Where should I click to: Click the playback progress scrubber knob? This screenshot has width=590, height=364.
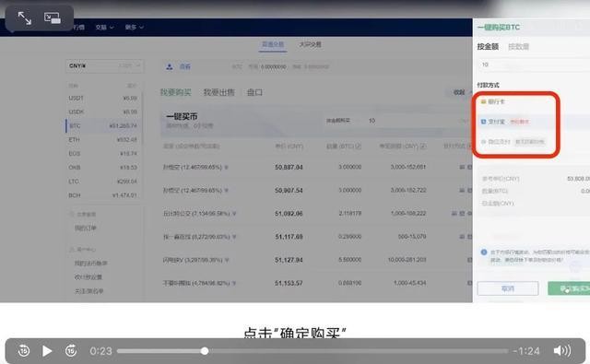205,351
